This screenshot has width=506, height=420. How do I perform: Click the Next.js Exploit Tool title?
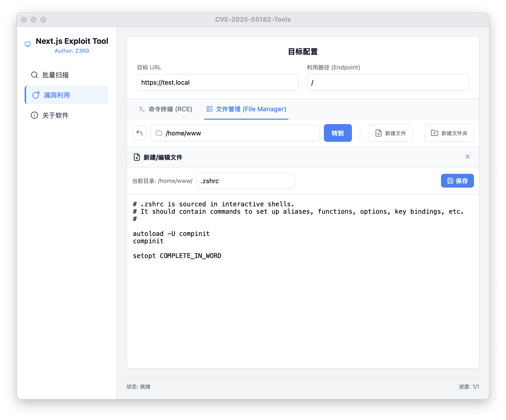(x=72, y=41)
